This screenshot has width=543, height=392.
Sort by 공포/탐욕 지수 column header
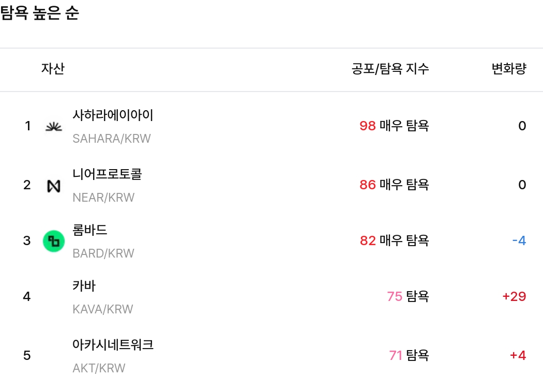click(390, 69)
